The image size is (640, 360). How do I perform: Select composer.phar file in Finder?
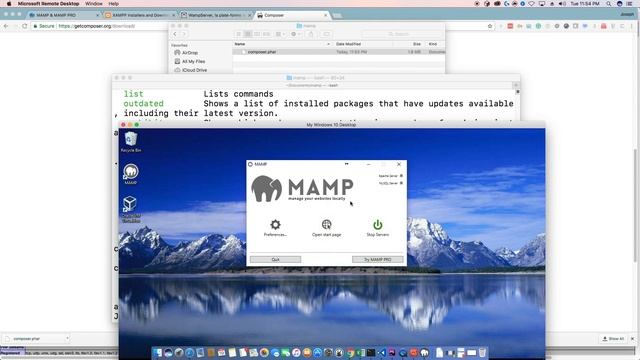click(x=339, y=52)
